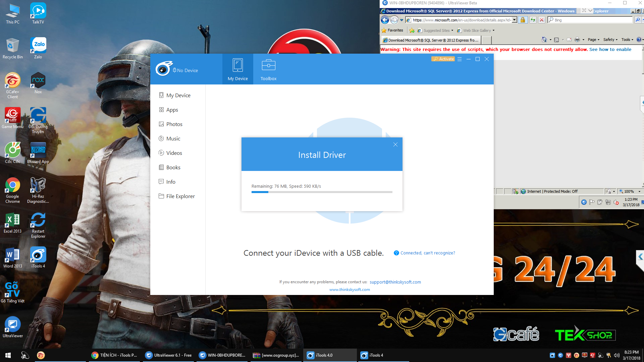Expand the recent pages dropdown in Internet Explorer

(x=401, y=20)
